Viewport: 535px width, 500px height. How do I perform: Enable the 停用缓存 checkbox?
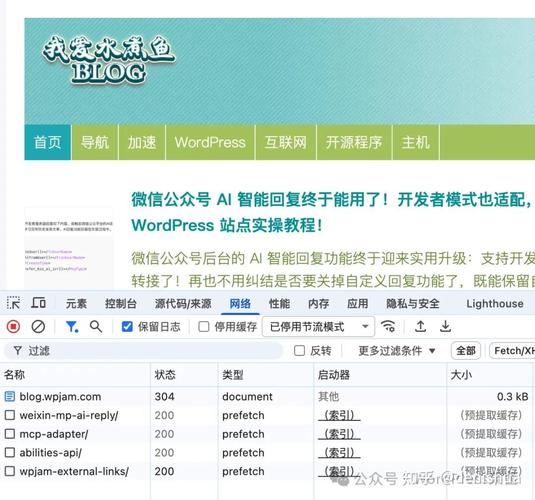coord(204,327)
